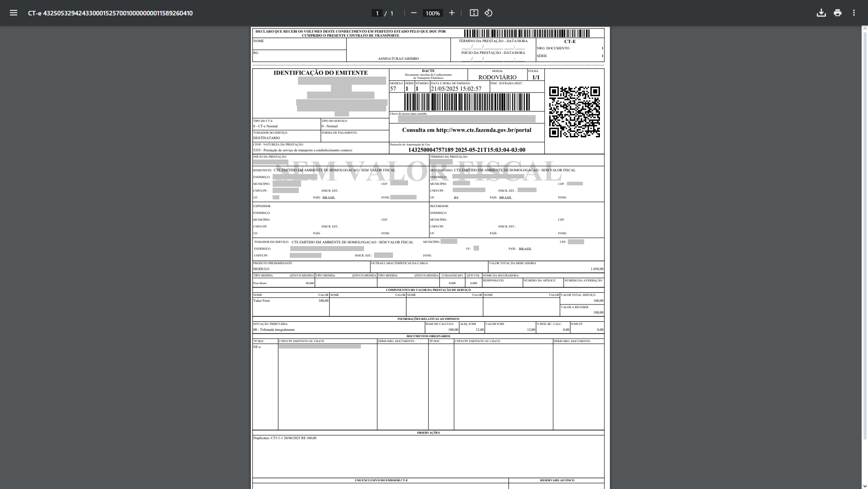Click the emission date 21/05/2025 15:02:57
868x489 pixels.
(x=456, y=89)
